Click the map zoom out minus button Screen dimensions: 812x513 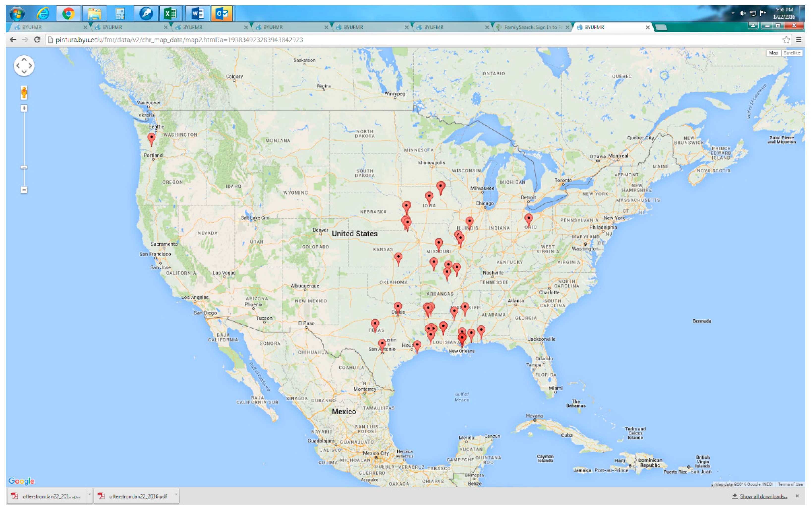[x=24, y=190]
